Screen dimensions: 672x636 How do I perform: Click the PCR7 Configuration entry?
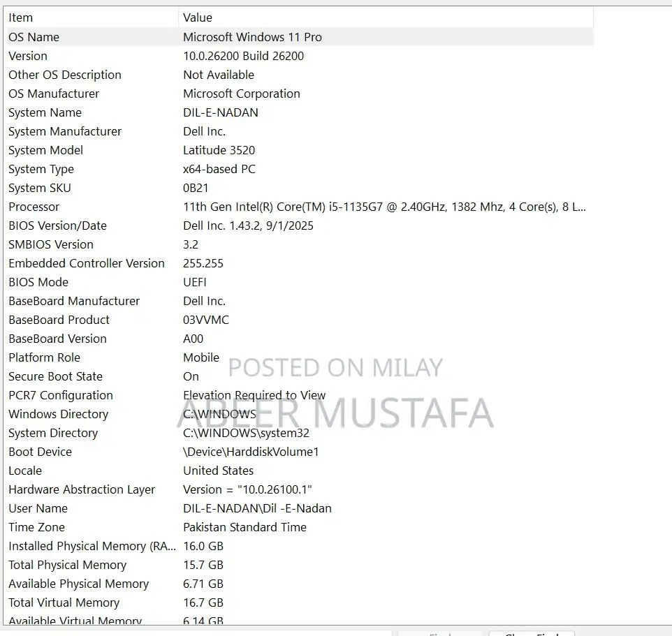(61, 395)
